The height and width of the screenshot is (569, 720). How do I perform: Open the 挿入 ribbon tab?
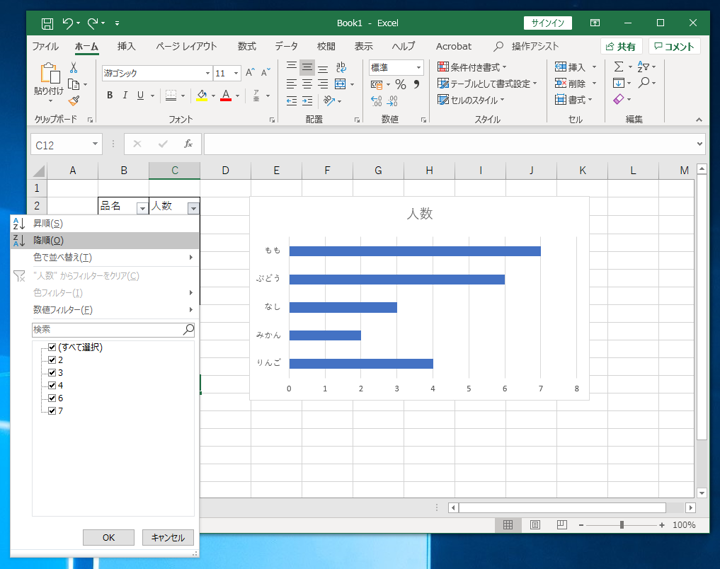click(x=126, y=46)
